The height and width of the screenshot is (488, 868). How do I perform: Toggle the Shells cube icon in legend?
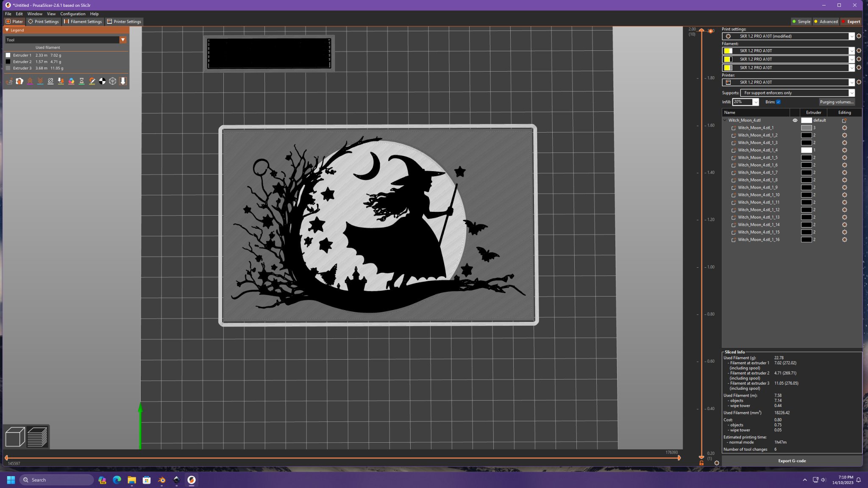pos(113,81)
